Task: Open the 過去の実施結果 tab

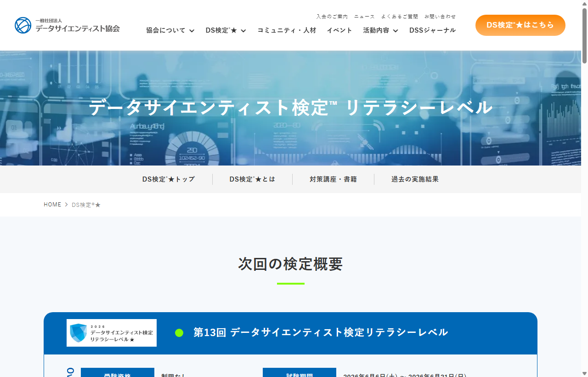Action: point(415,179)
